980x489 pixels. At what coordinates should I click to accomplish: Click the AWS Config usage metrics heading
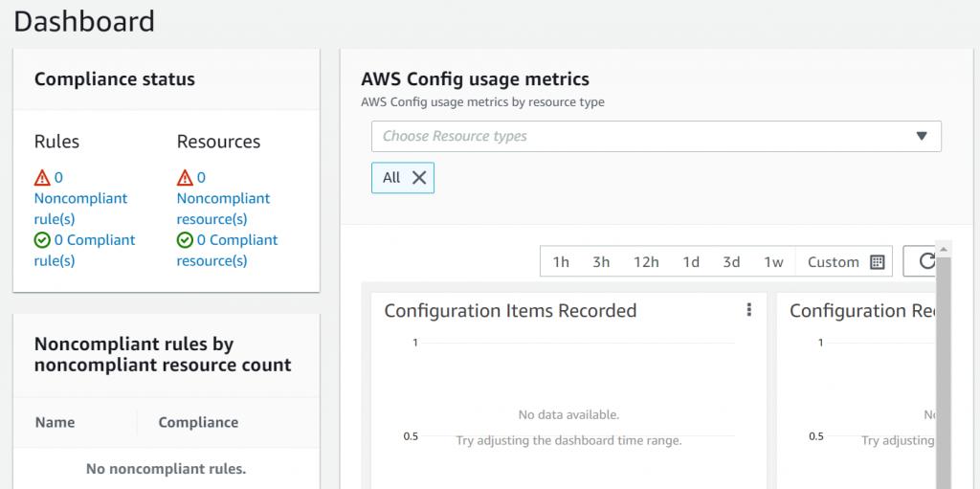point(475,79)
